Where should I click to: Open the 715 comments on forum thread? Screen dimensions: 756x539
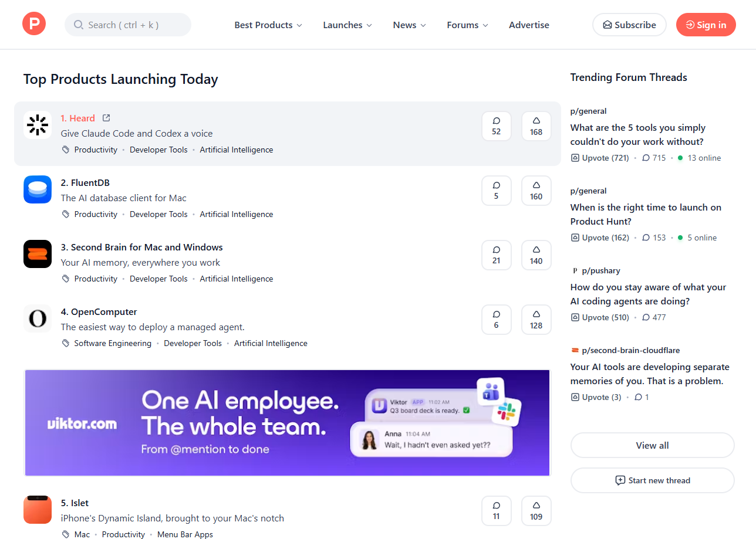[654, 158]
